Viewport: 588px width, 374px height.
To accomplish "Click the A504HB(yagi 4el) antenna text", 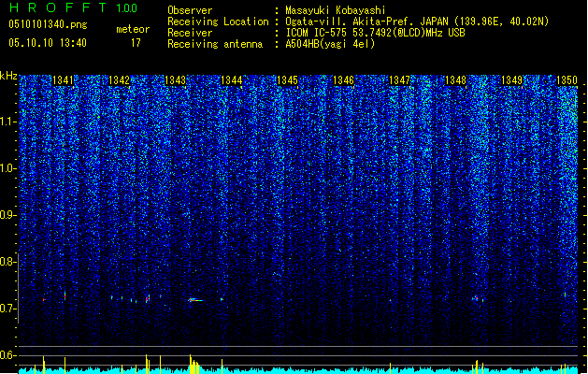I will (330, 44).
